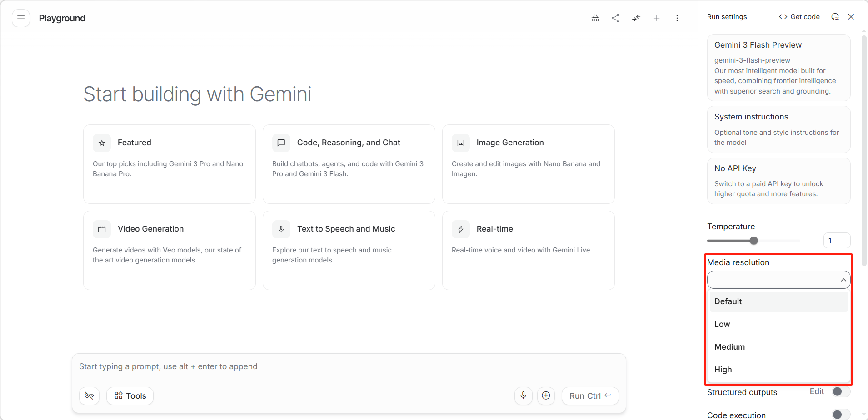868x420 pixels.
Task: Click the picture icon for Image Generation
Action: pos(461,143)
